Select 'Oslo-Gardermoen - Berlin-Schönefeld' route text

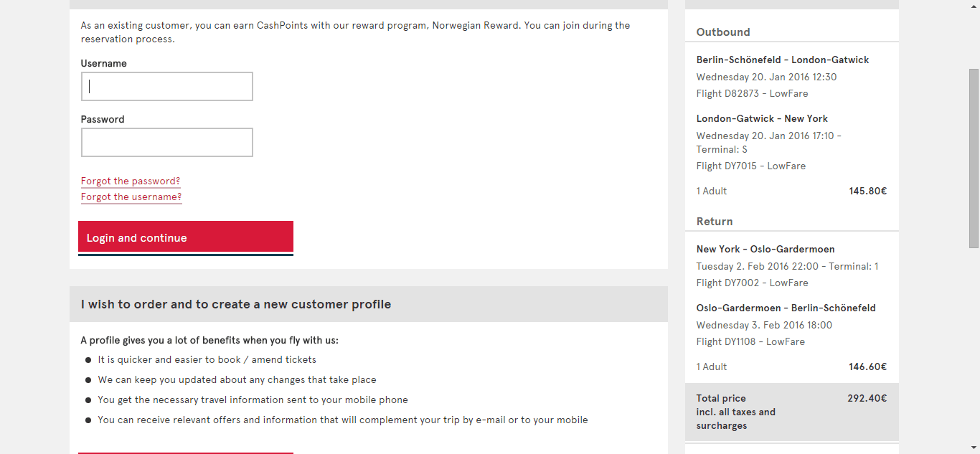click(x=786, y=308)
